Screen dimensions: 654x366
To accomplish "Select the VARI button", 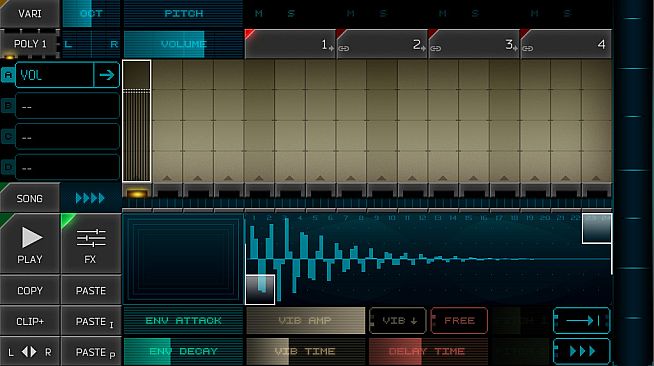I will [30, 13].
